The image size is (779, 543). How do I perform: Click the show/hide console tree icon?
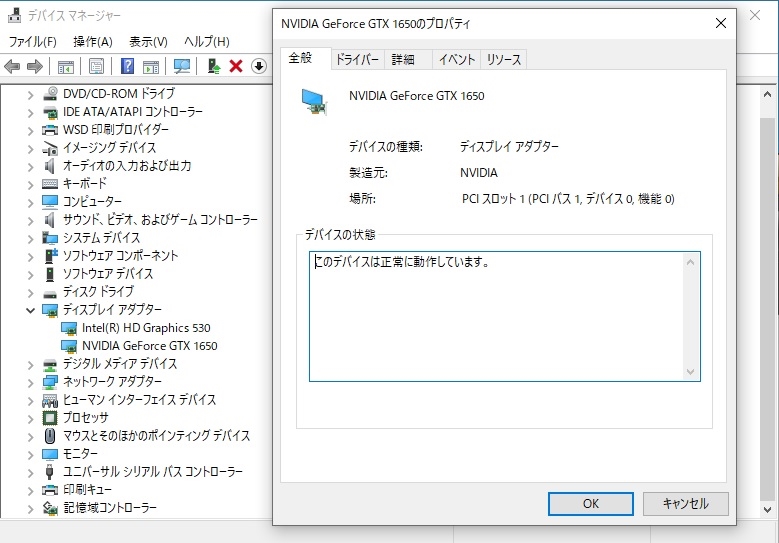click(x=66, y=66)
